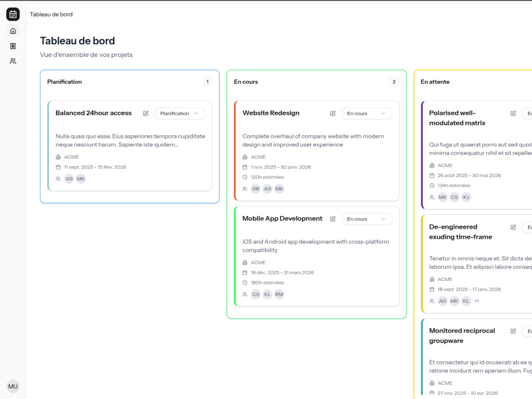
Task: Click the En attente column header
Action: tap(435, 82)
